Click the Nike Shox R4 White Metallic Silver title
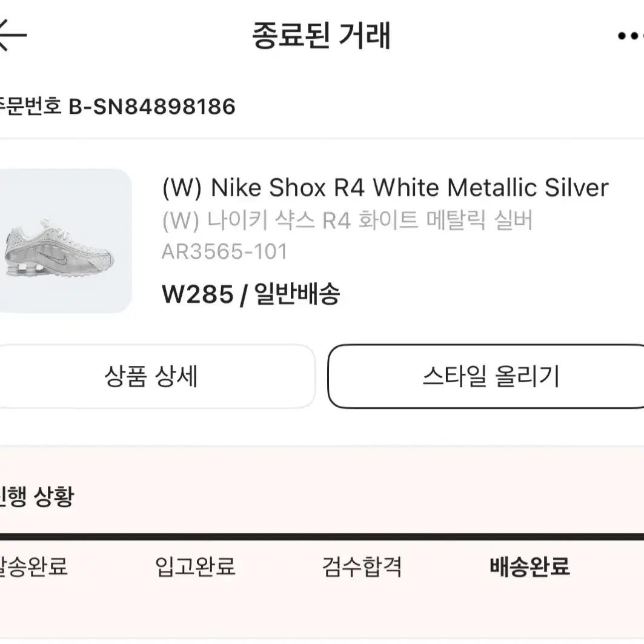644x644 pixels. 385,188
